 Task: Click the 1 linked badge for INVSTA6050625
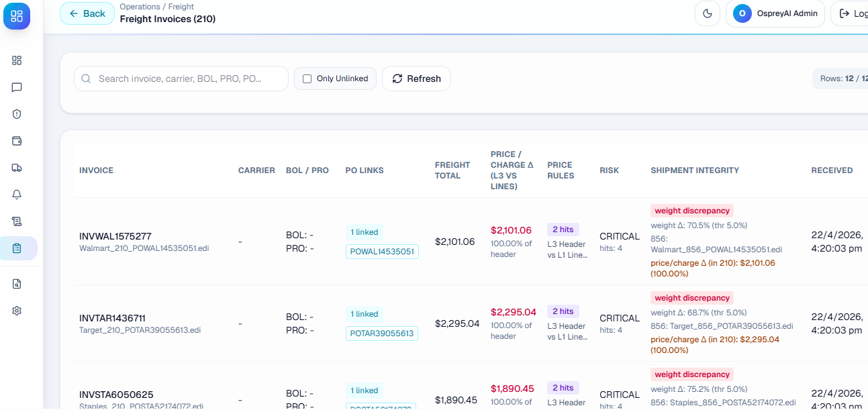tap(365, 391)
